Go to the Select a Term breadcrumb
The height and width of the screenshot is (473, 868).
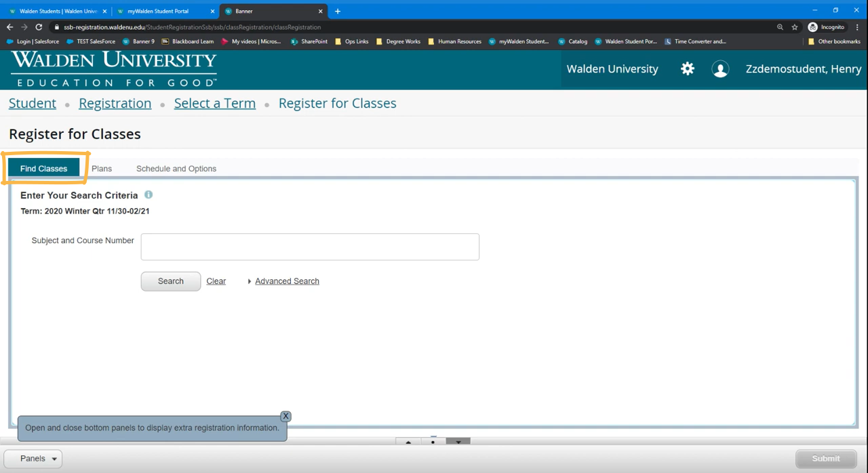(215, 103)
